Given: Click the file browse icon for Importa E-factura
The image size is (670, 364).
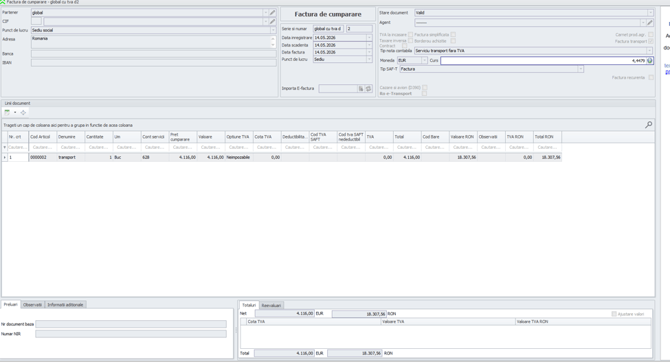Looking at the screenshot, I should coord(361,88).
